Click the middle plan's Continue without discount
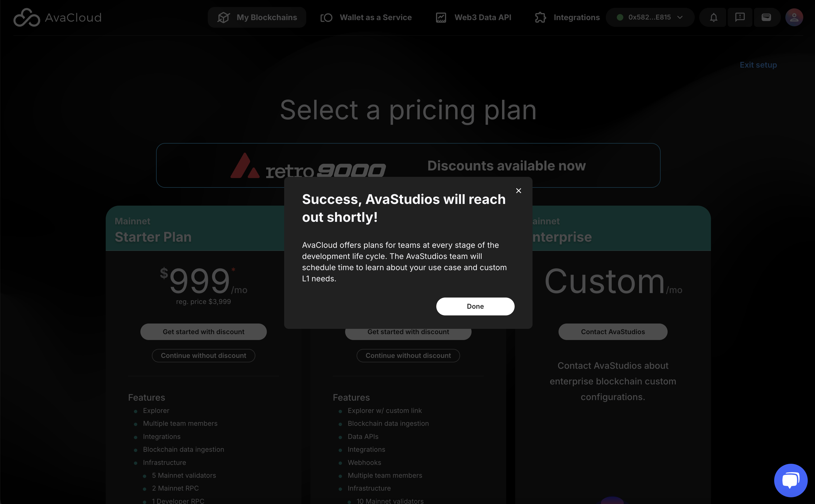Image resolution: width=815 pixels, height=504 pixels. click(408, 356)
